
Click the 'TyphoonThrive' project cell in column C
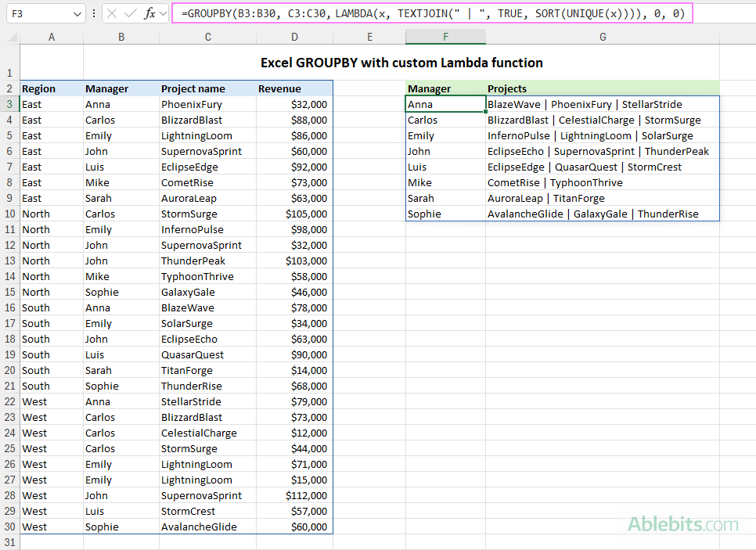(x=208, y=276)
